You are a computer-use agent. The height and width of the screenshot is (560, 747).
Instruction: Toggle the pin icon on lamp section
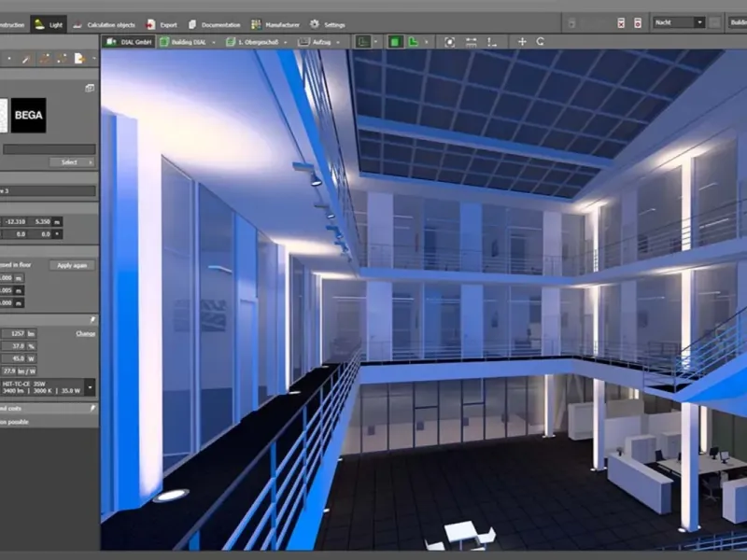click(92, 319)
